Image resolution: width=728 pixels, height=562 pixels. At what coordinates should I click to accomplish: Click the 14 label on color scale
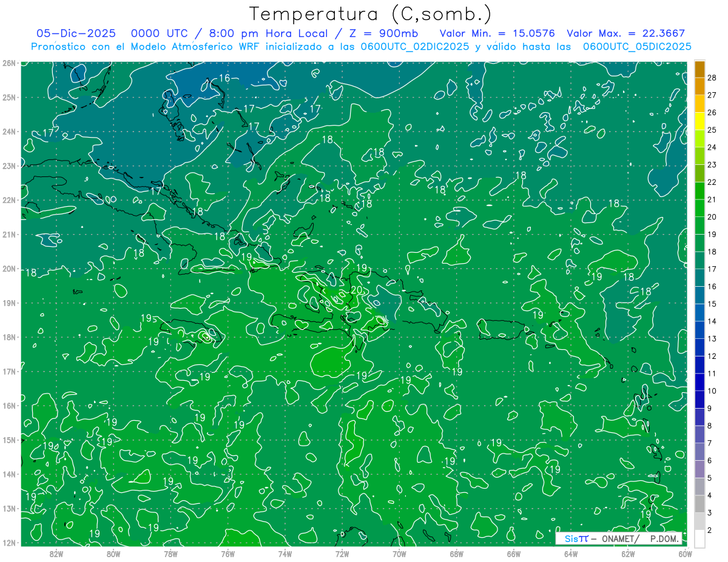(712, 321)
